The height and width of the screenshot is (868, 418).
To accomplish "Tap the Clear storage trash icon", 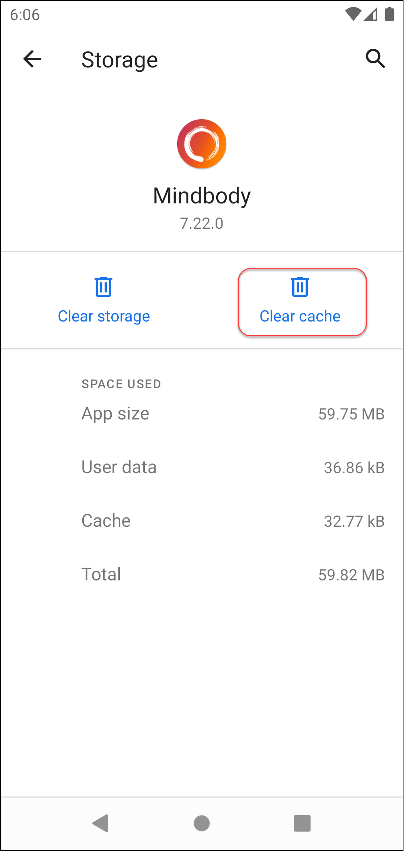I will (x=103, y=286).
